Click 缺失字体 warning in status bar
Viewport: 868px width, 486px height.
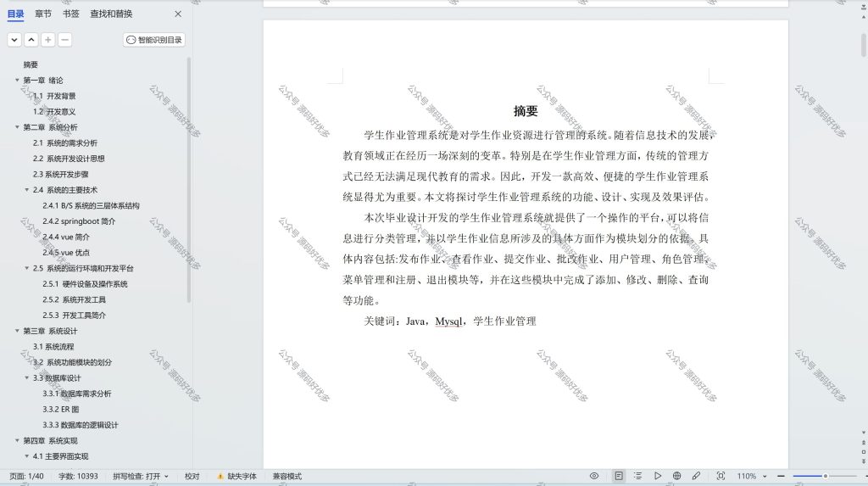pyautogui.click(x=237, y=476)
